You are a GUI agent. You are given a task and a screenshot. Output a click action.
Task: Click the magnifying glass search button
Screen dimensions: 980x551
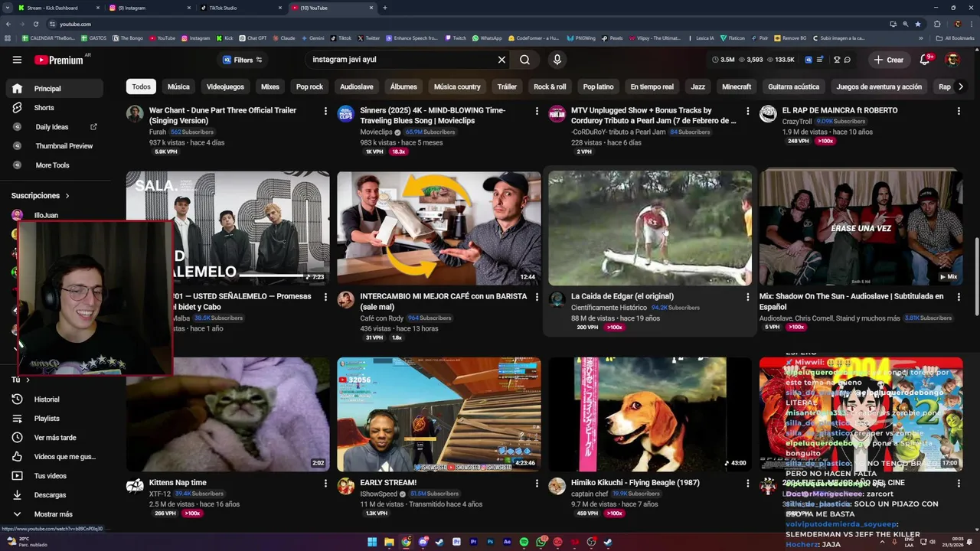tap(524, 60)
